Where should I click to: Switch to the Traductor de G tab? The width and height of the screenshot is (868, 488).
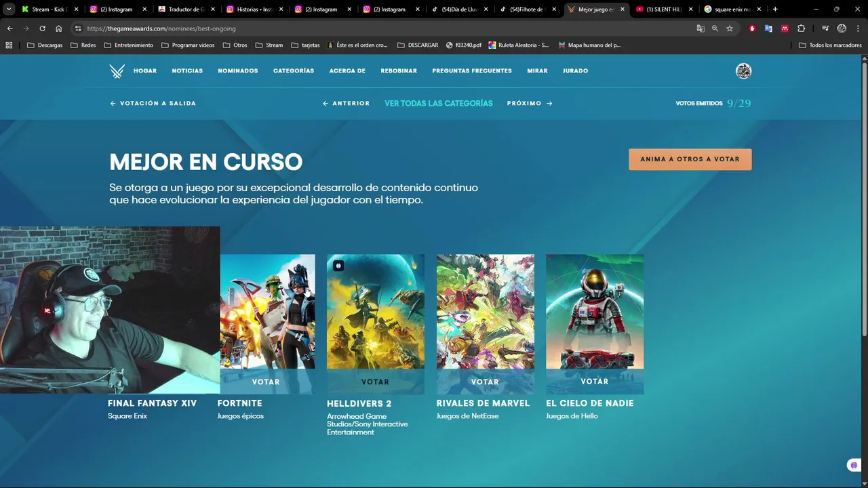click(184, 9)
